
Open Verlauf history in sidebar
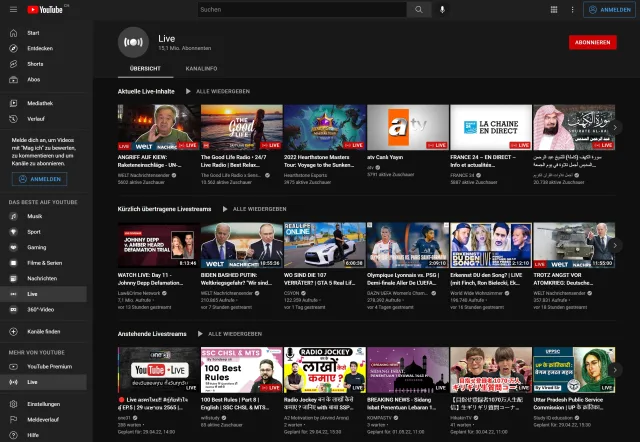tap(36, 118)
